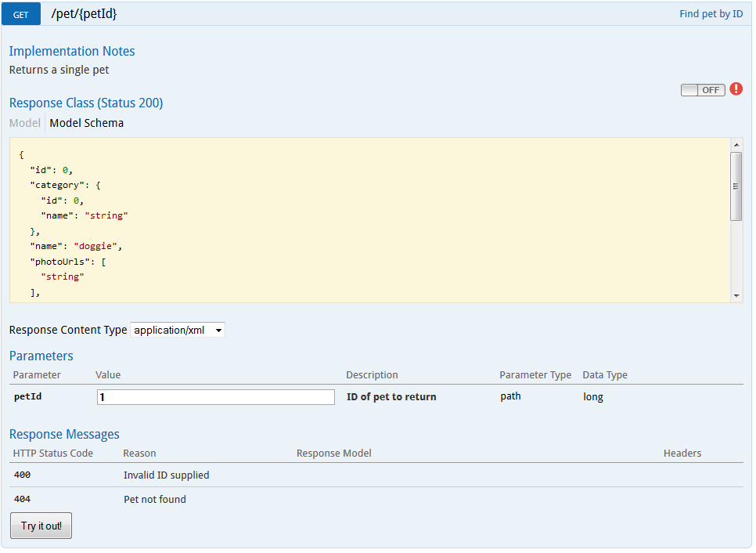Viewport: 756px width, 553px height.
Task: Click the red exclamation authorization icon
Action: pos(736,89)
